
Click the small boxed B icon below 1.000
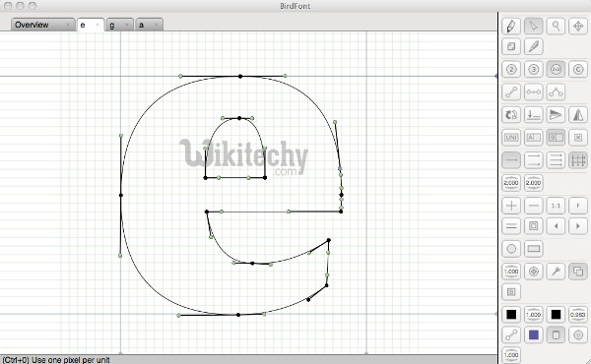click(511, 292)
